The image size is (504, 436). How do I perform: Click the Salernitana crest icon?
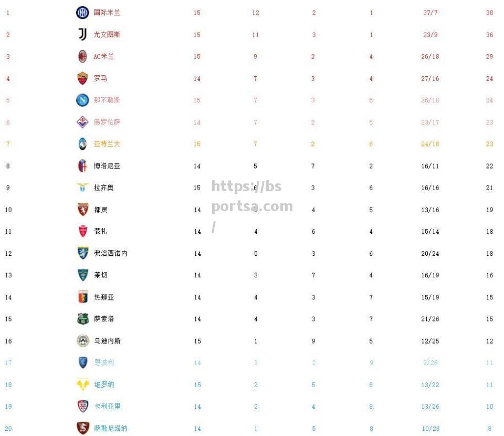(x=83, y=428)
